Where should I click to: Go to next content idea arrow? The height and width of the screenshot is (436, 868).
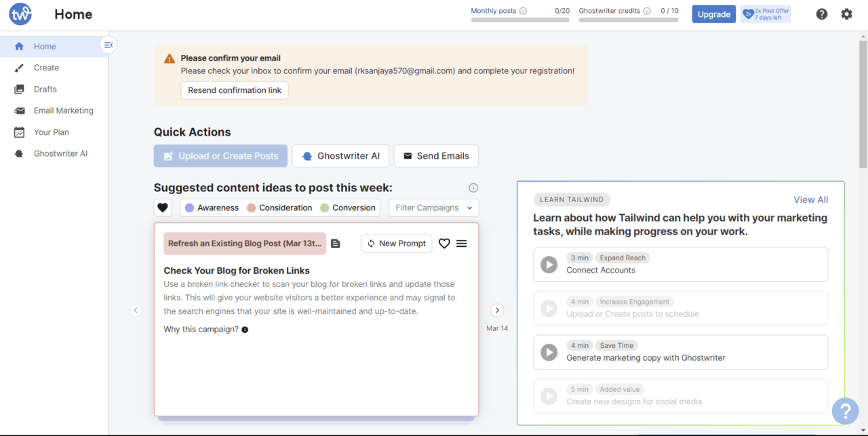(x=497, y=310)
